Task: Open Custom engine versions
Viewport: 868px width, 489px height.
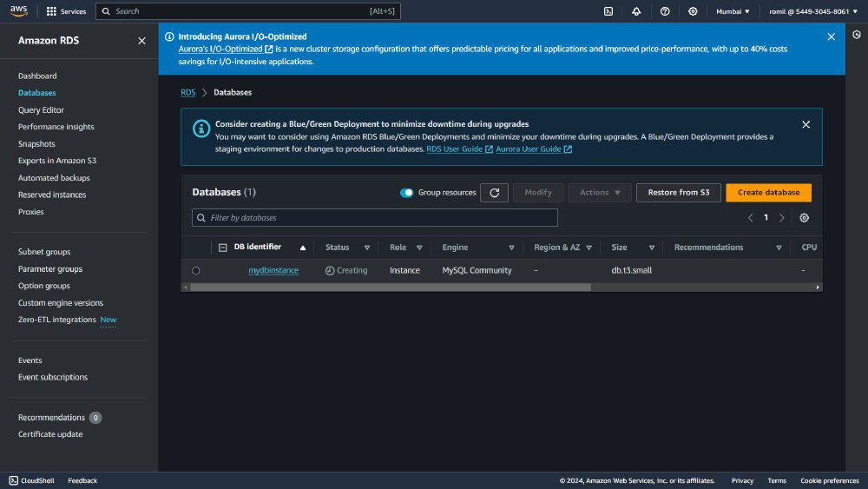Action: 61,303
